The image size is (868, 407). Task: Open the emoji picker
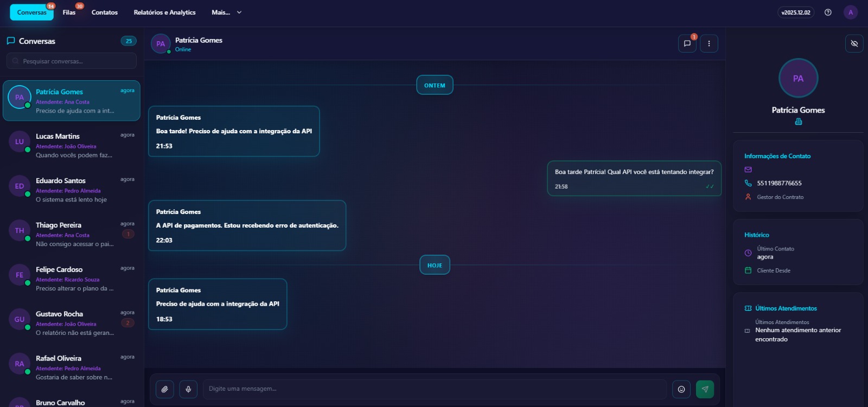(681, 389)
